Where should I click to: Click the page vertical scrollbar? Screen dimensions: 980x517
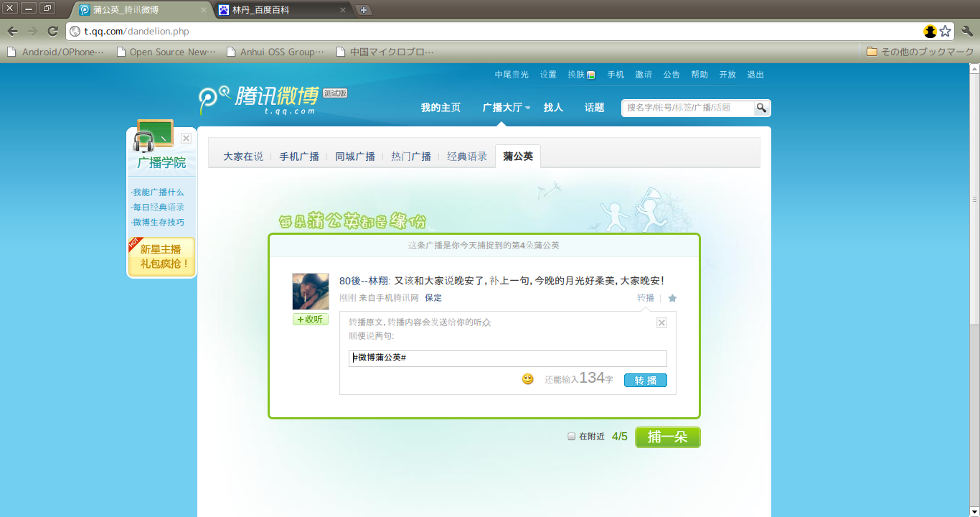click(x=974, y=290)
